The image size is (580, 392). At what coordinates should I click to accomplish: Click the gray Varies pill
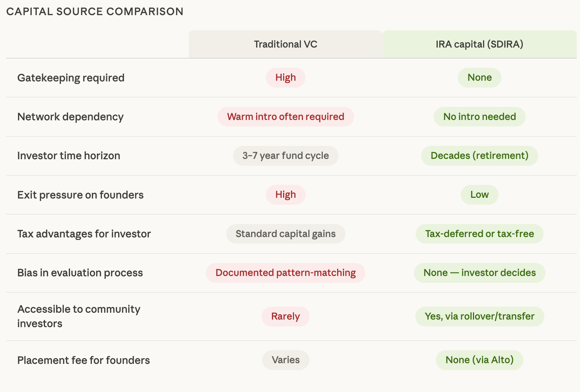285,360
